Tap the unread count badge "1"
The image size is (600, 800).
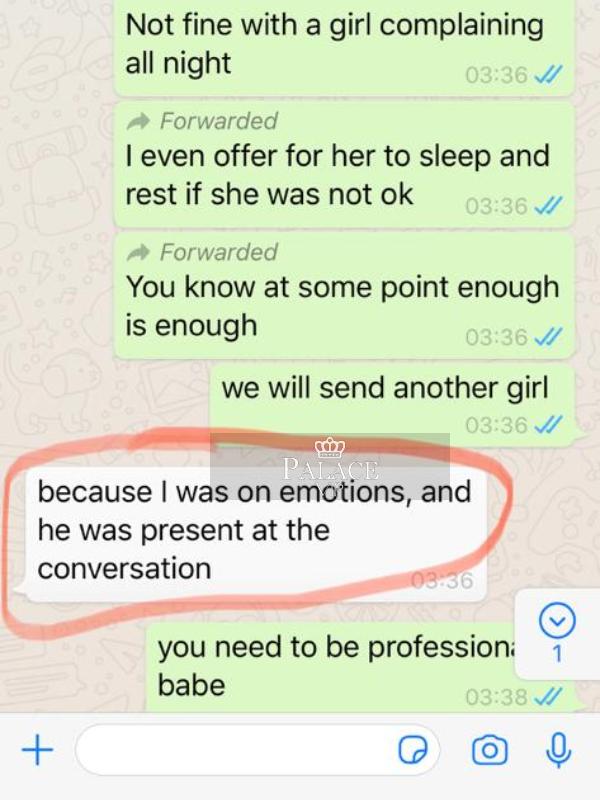coord(557,654)
